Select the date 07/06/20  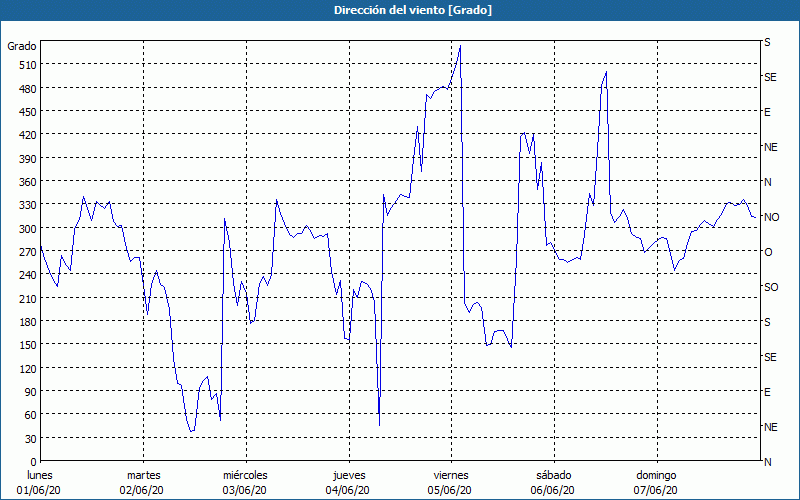point(656,491)
